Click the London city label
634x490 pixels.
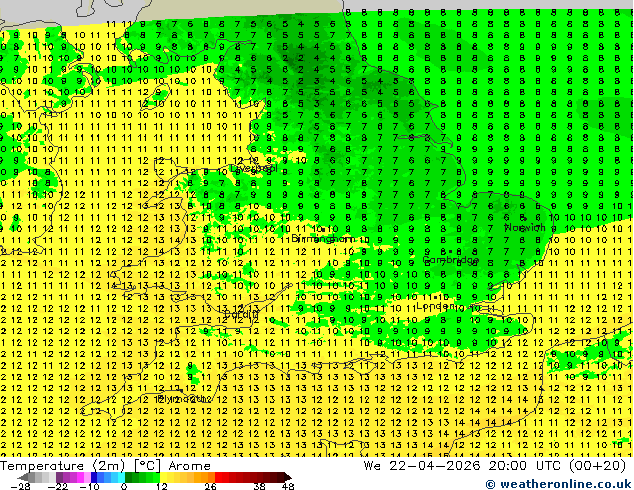tap(435, 306)
